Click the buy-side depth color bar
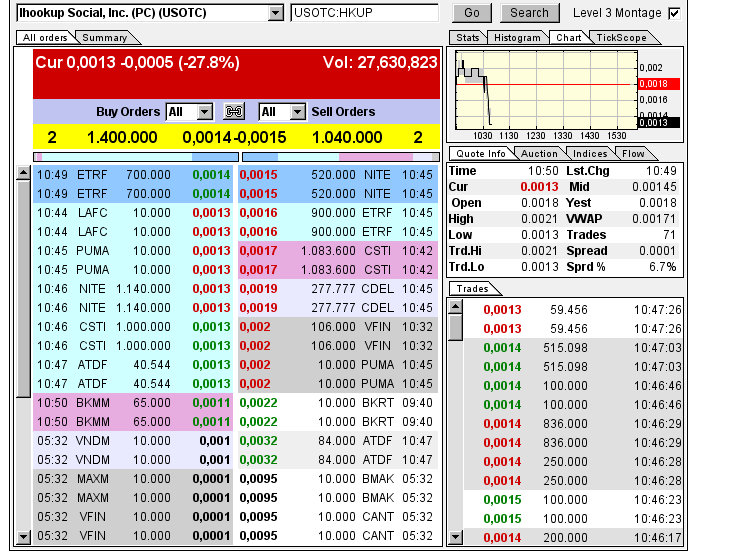The image size is (737, 553). tap(135, 157)
